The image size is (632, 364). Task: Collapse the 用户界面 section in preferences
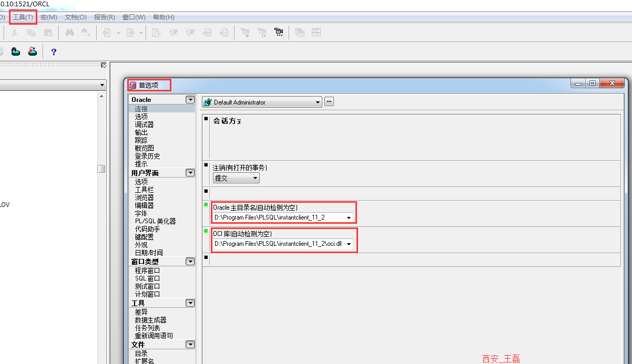[190, 173]
